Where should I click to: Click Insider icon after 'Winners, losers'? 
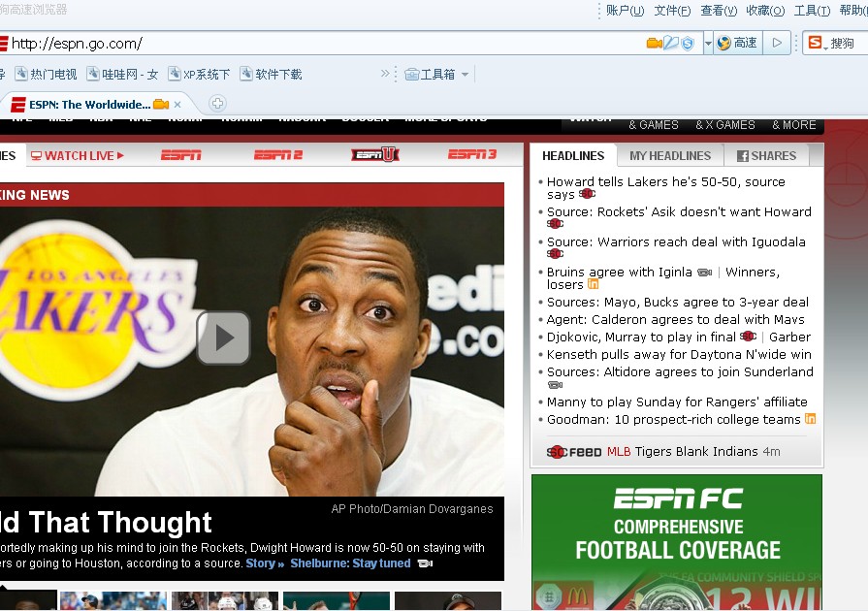pos(593,284)
